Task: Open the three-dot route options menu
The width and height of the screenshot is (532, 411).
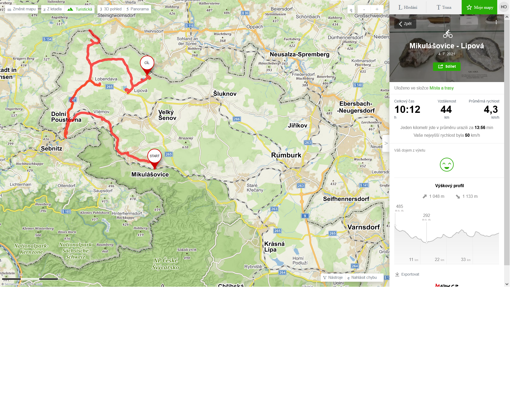Action: tap(496, 22)
